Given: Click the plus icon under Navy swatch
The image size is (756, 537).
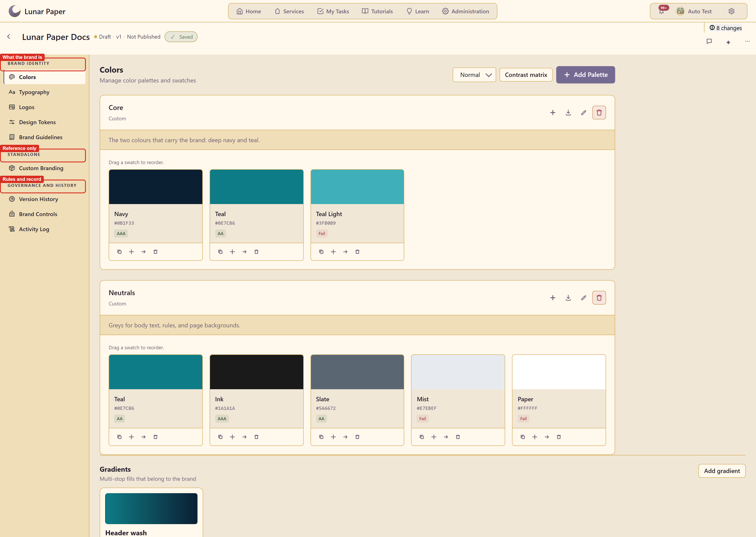Looking at the screenshot, I should pyautogui.click(x=131, y=252).
